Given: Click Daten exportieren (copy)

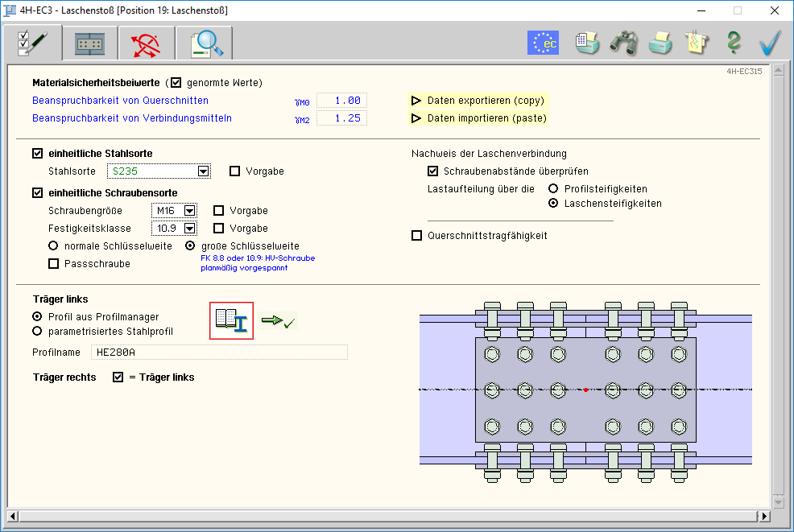Looking at the screenshot, I should tap(478, 101).
